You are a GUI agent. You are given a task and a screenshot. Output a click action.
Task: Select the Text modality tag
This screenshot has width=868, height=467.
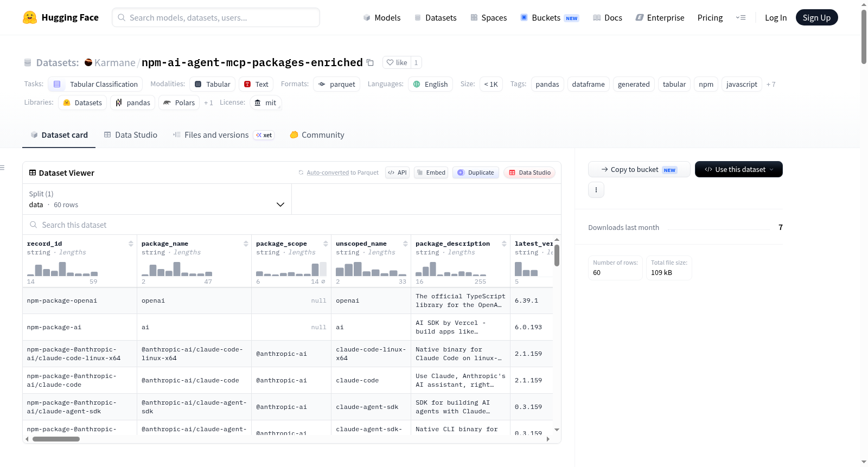pos(256,84)
